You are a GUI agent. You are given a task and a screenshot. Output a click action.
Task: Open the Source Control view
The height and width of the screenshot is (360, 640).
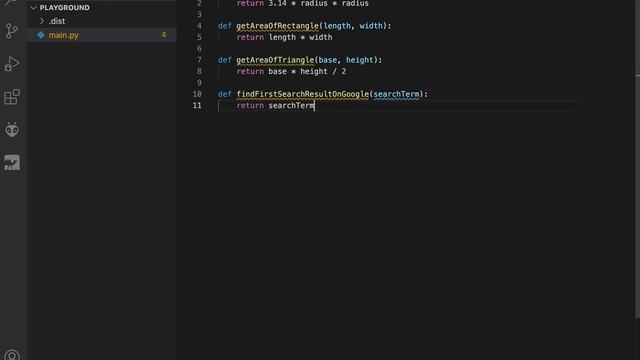[x=12, y=31]
